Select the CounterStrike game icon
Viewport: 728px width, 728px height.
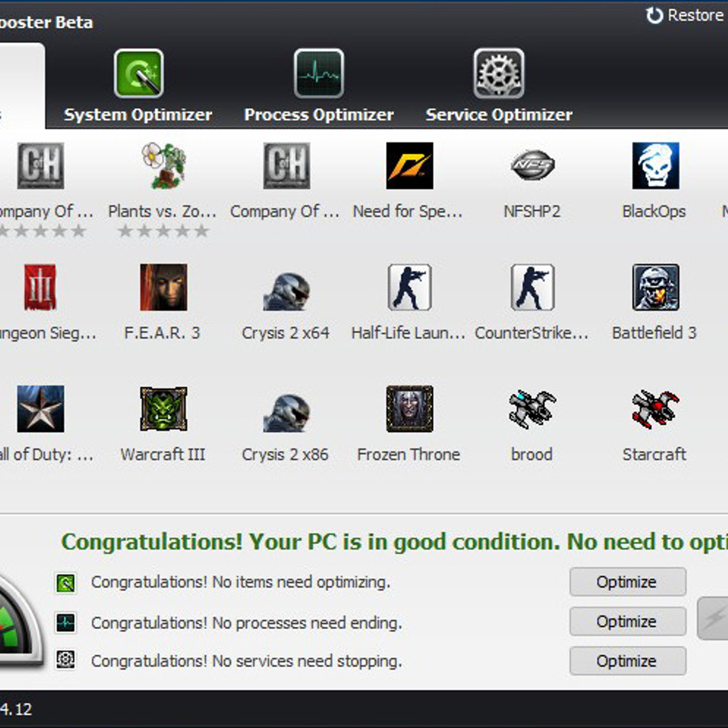click(532, 287)
